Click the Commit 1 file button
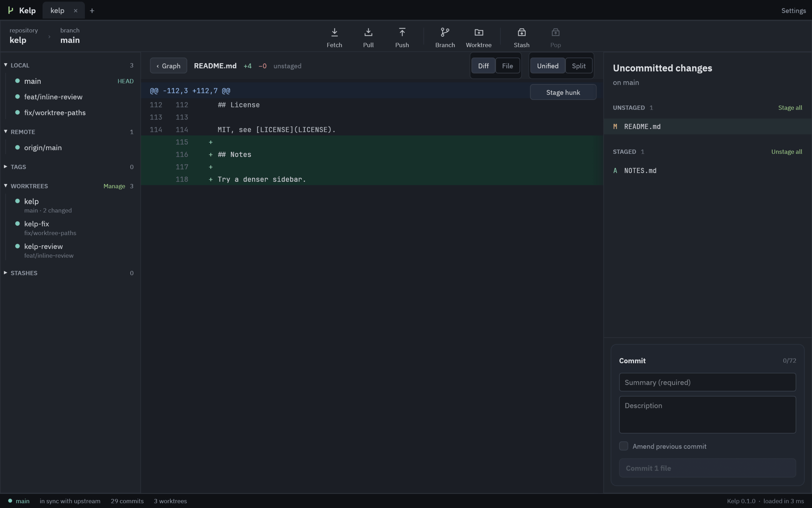This screenshot has width=812, height=508. (x=707, y=468)
